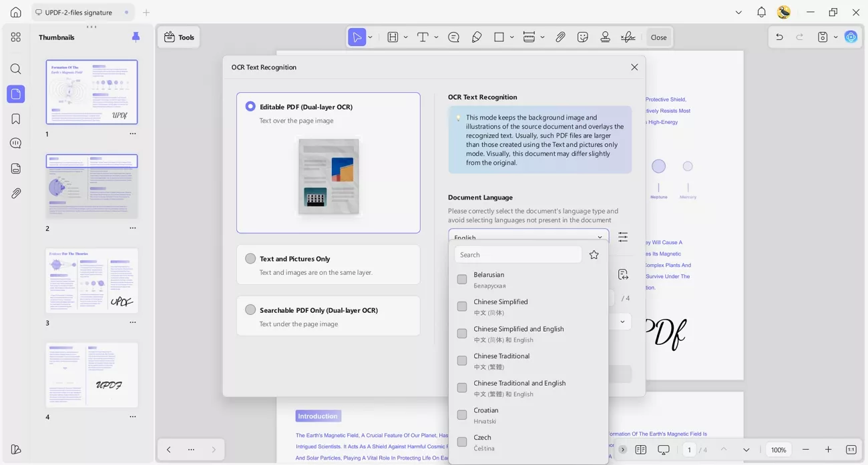Image resolution: width=868 pixels, height=465 pixels.
Task: Enable the Croatian language option
Action: click(461, 414)
